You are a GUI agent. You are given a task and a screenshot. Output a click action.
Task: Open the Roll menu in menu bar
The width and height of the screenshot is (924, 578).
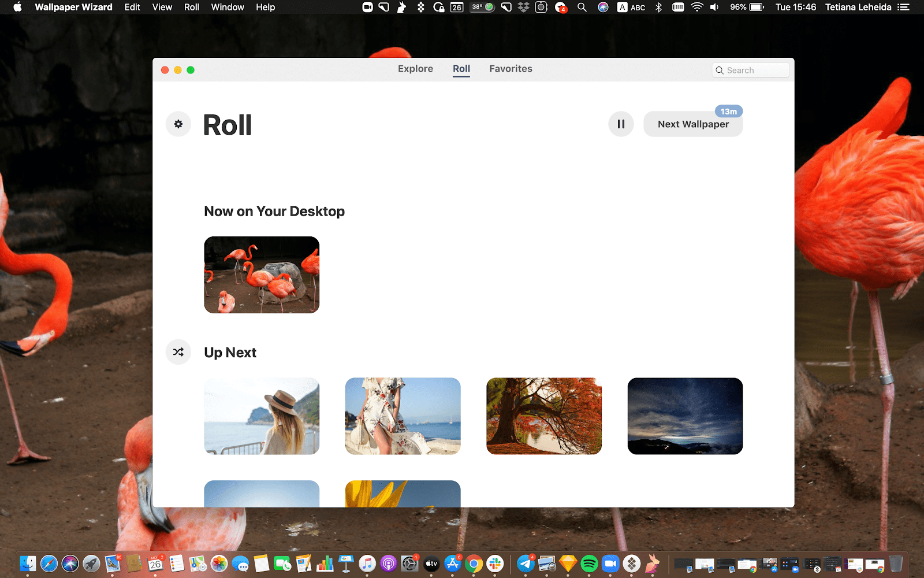191,8
